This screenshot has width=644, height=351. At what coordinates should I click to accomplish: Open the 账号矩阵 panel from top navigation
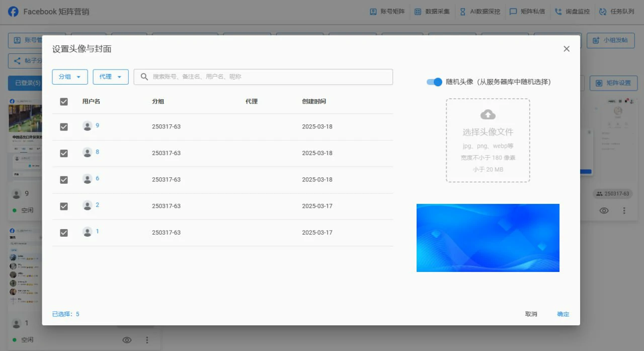[386, 11]
